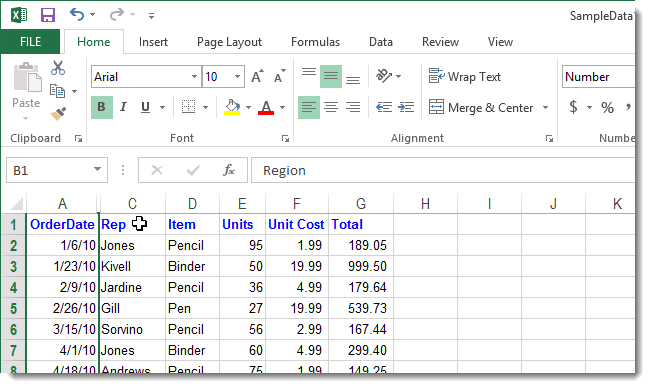Toggle Align Left horizontal alignment

[x=309, y=107]
